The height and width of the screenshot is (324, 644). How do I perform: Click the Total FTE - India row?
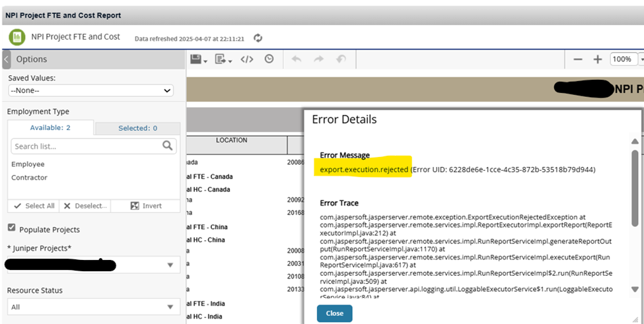(205, 304)
